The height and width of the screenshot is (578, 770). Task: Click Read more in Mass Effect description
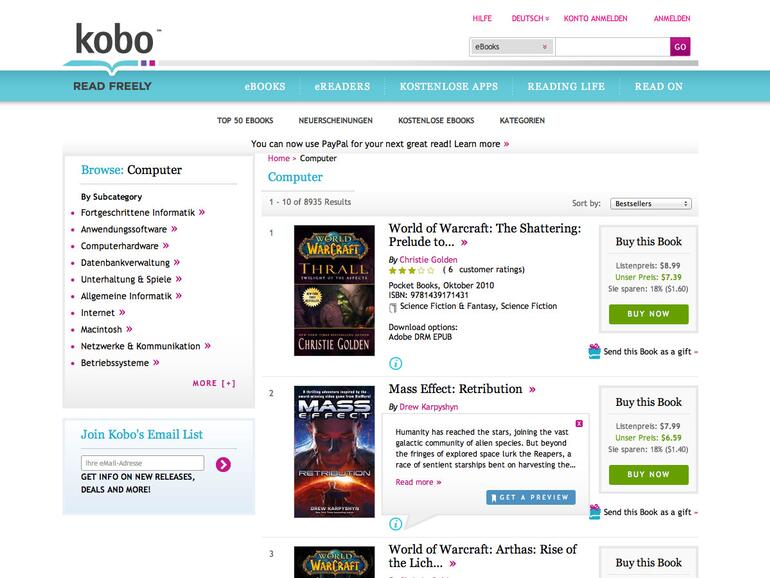418,482
